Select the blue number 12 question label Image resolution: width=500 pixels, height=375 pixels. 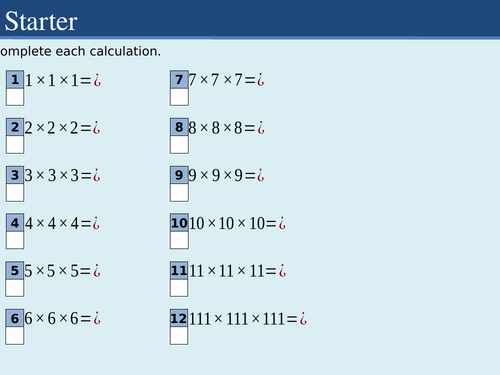point(179,318)
